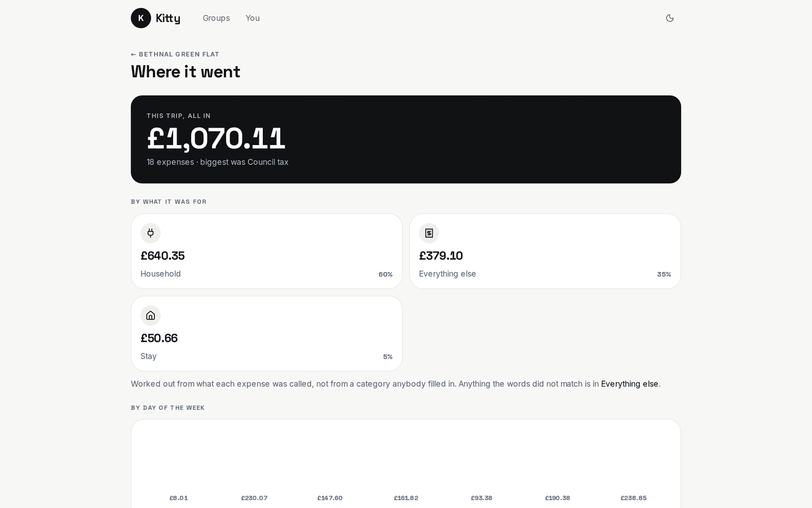This screenshot has width=812, height=508.
Task: Click the £1,070.11 total amount
Action: 216,138
